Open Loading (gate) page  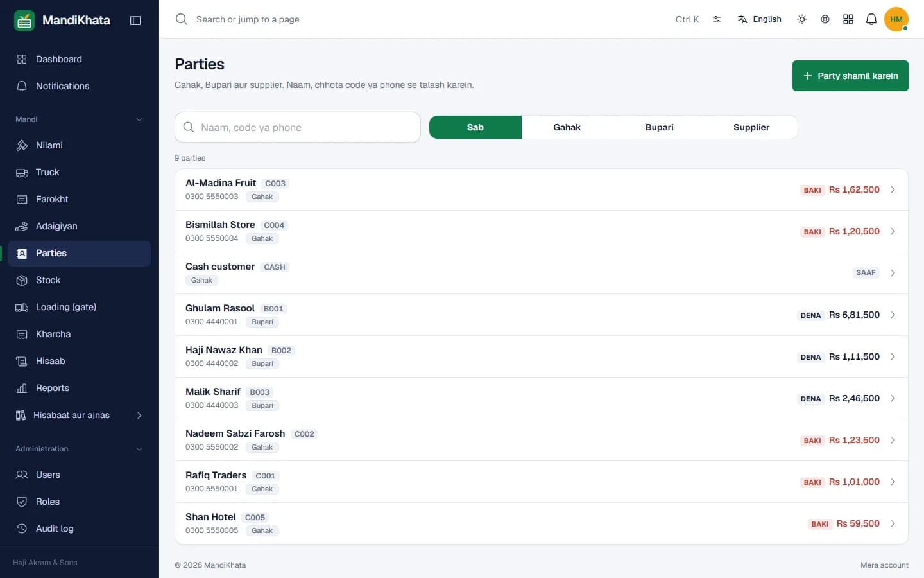coord(79,307)
